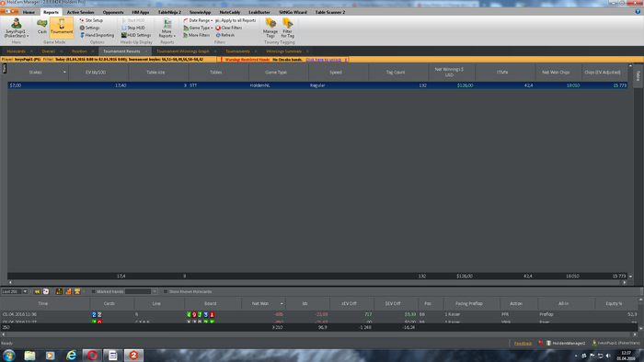Toggle Show Known Holecards checkbox
The image size is (644, 362).
point(166,291)
